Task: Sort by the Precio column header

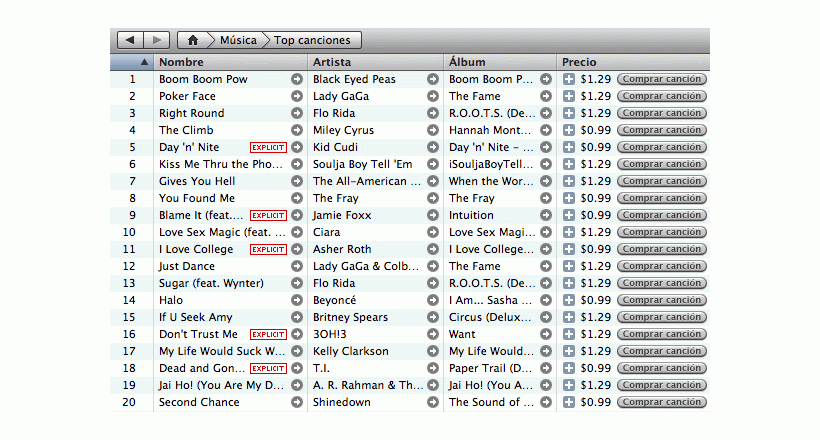Action: pos(633,62)
